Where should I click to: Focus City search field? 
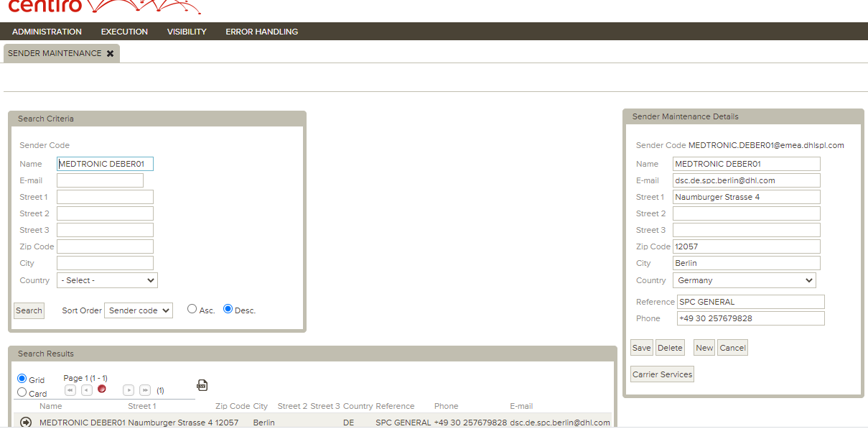coord(105,263)
